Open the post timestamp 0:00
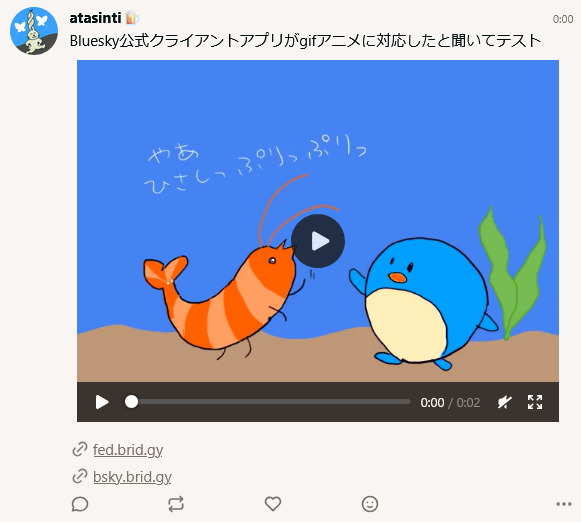581x522 pixels. pos(563,19)
